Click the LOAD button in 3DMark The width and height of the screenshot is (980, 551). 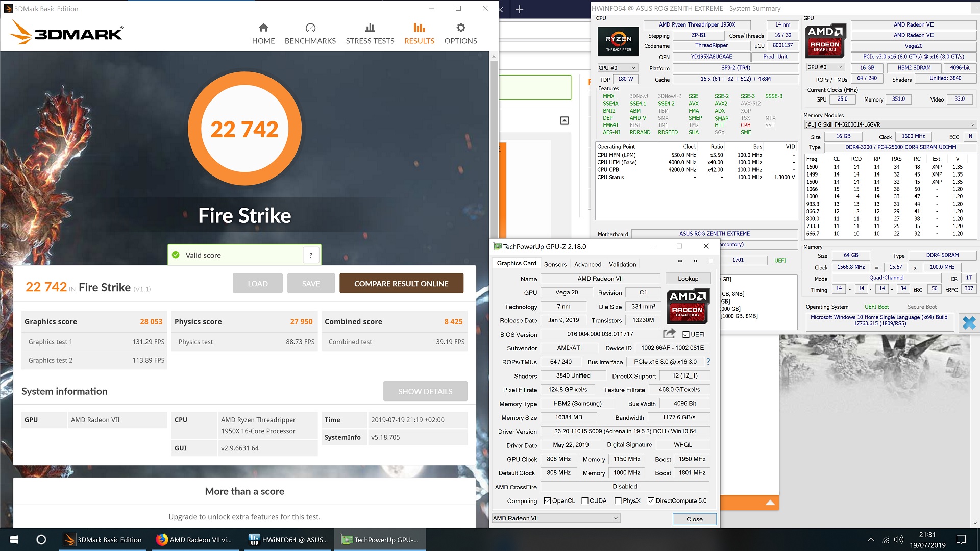click(258, 283)
